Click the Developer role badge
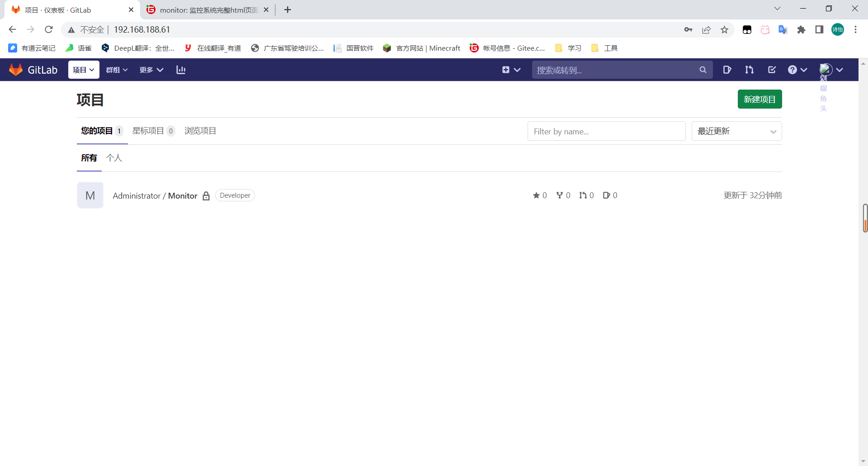This screenshot has width=868, height=466. (235, 195)
